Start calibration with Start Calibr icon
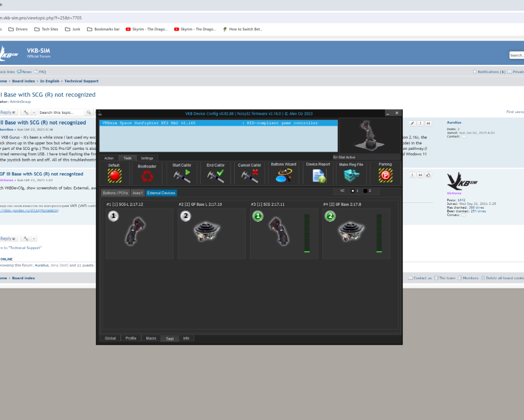Image resolution: width=524 pixels, height=420 pixels. [x=182, y=176]
